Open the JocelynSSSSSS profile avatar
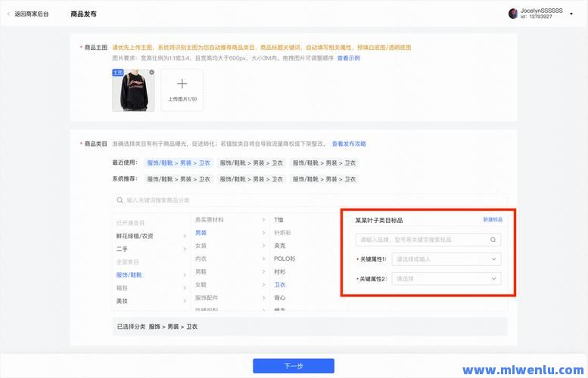 click(513, 14)
